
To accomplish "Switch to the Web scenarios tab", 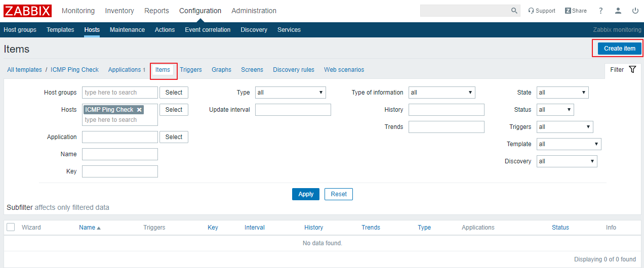I will coord(344,70).
